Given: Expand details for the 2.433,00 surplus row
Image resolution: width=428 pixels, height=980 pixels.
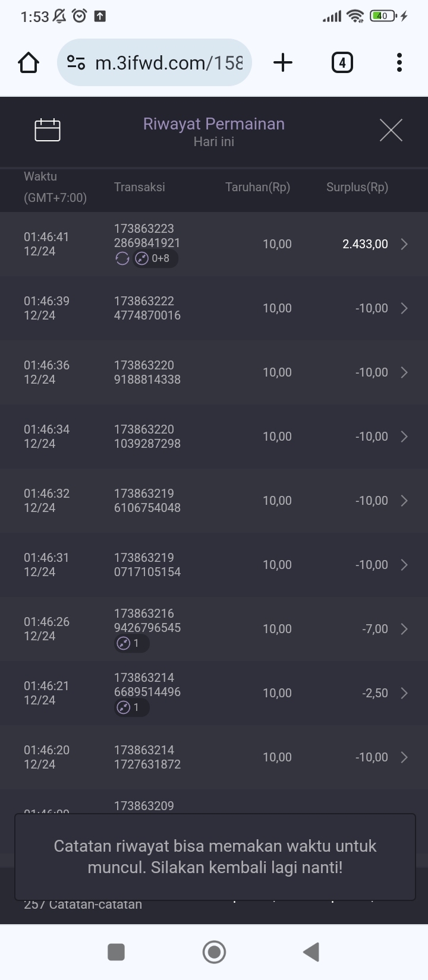Looking at the screenshot, I should point(404,244).
